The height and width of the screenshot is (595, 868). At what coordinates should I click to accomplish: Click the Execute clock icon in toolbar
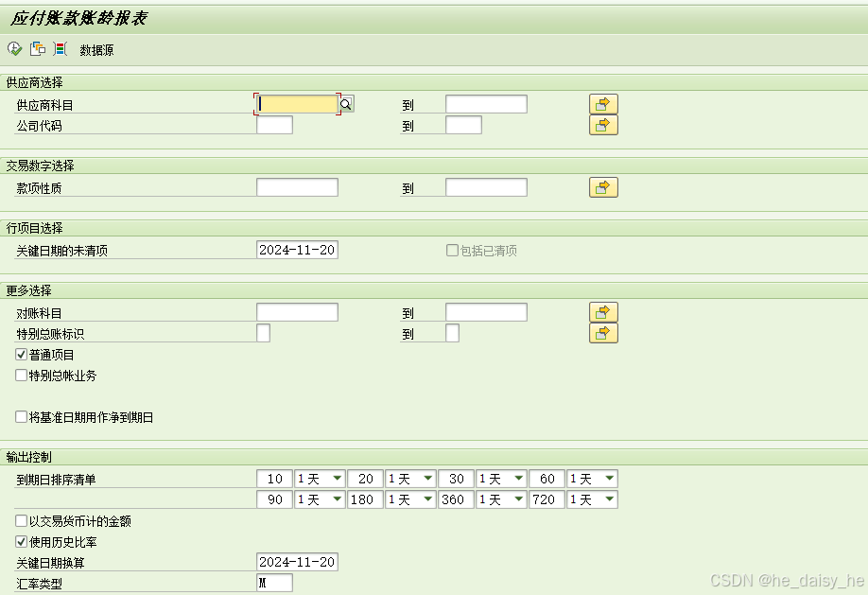(14, 49)
